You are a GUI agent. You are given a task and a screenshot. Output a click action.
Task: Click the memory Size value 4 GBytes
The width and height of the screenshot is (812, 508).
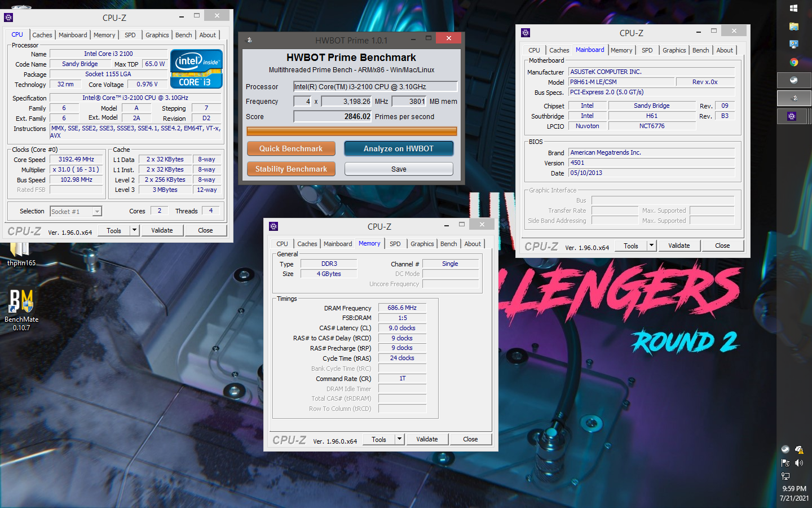[329, 274]
